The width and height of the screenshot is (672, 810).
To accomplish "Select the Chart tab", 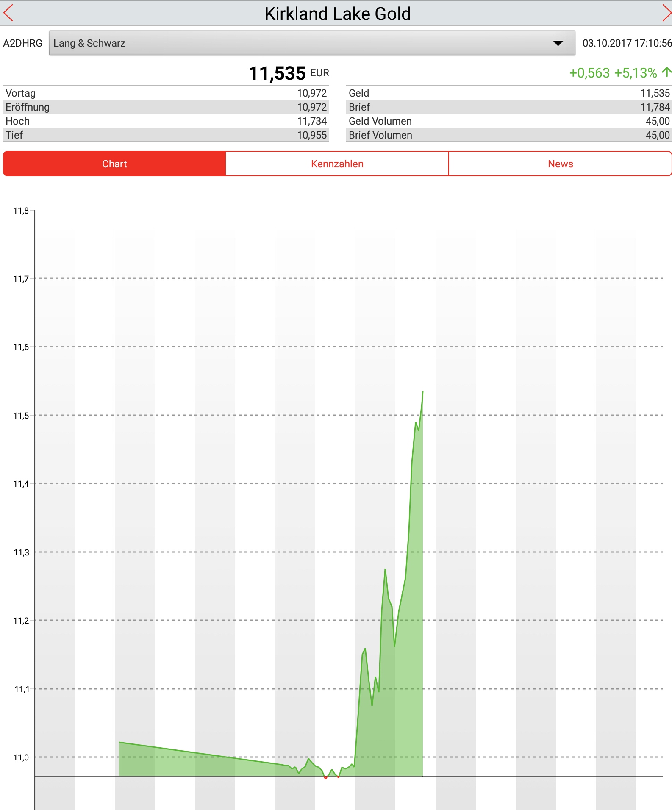I will point(114,164).
